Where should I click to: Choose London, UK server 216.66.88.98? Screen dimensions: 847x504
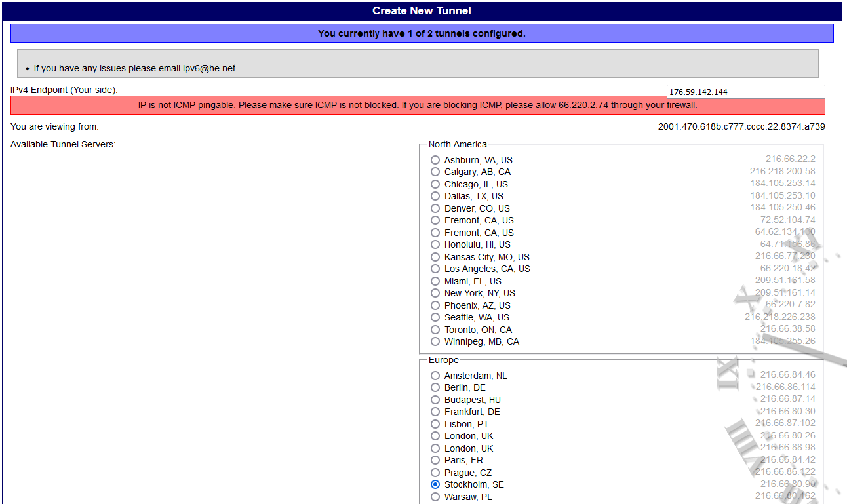(x=435, y=448)
